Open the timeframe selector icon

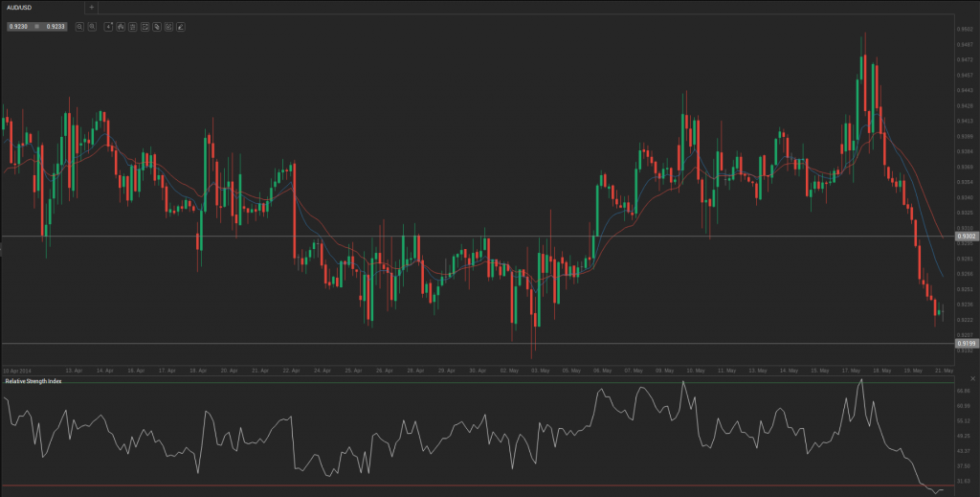click(x=108, y=27)
